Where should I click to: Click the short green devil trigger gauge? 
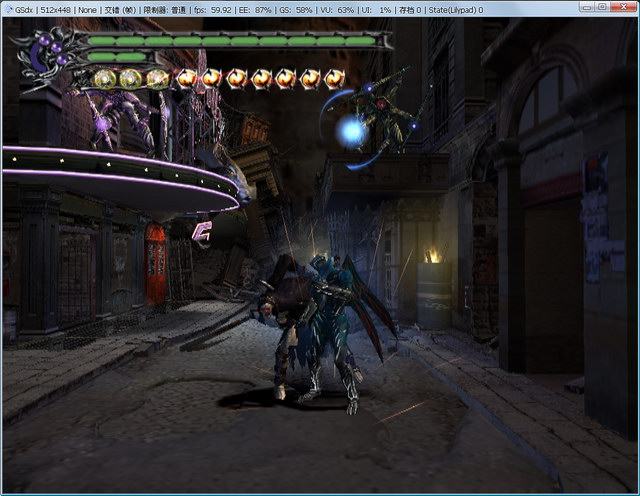tap(117, 57)
